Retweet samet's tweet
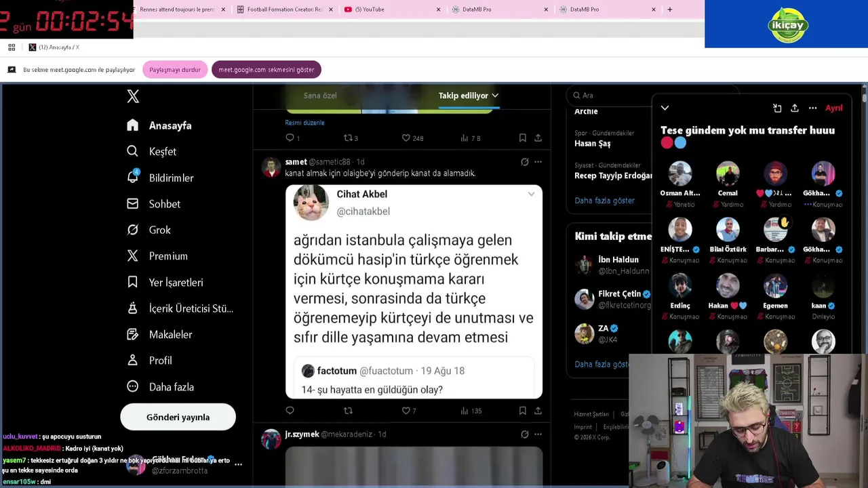Screen dimensions: 868x488 [348, 411]
